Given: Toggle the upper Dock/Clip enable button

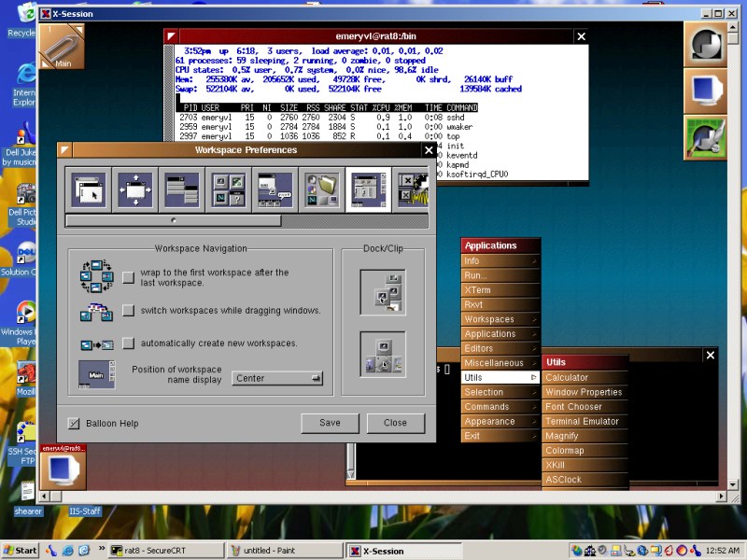Looking at the screenshot, I should point(383,292).
